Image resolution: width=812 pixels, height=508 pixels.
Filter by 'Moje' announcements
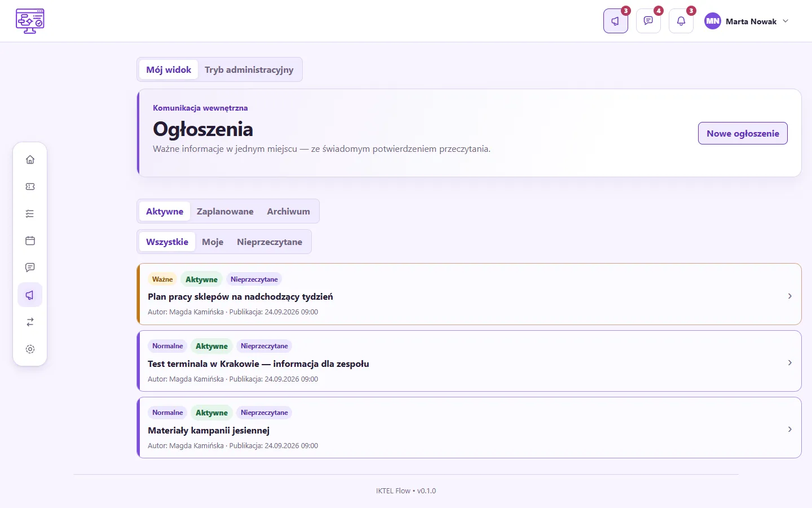(x=213, y=242)
